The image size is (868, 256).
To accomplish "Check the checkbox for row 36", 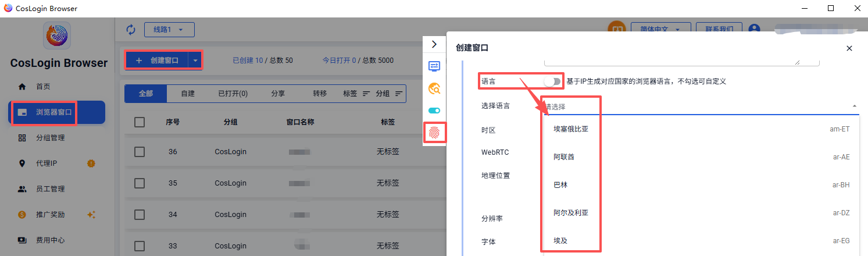I will [x=140, y=152].
